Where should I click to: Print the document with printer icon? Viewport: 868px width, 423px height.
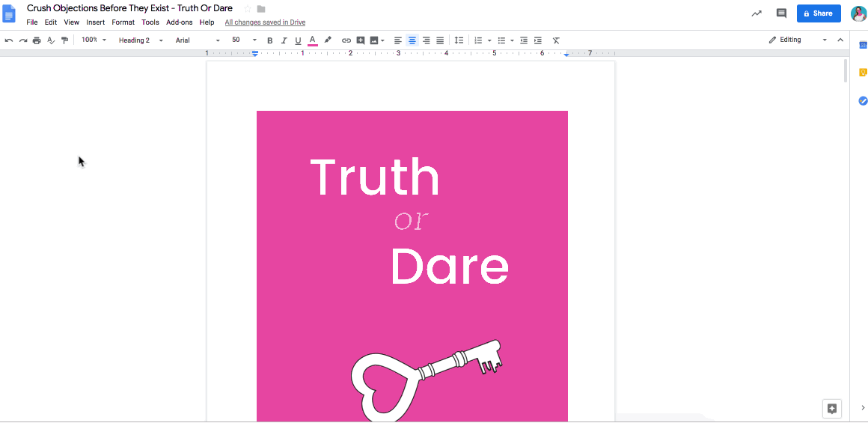point(37,40)
